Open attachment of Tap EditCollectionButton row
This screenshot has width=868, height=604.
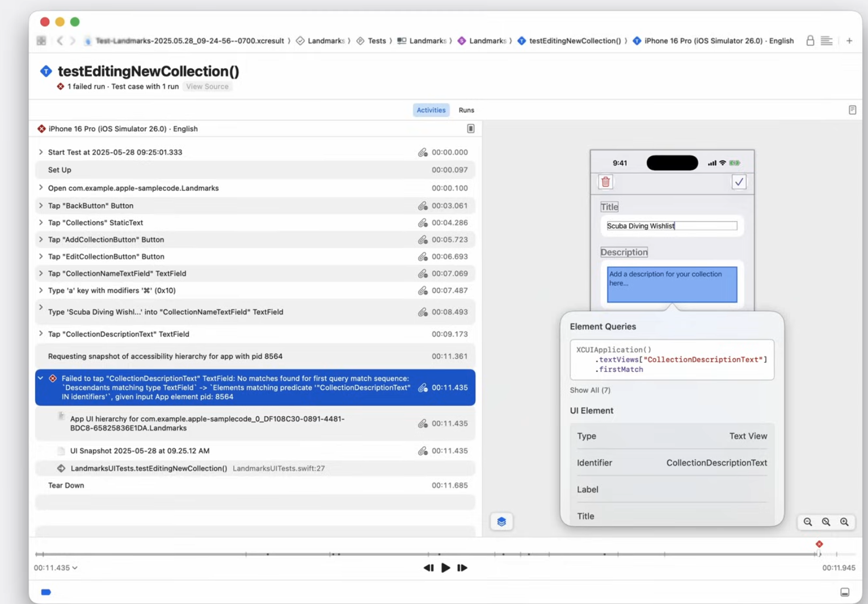pos(423,257)
